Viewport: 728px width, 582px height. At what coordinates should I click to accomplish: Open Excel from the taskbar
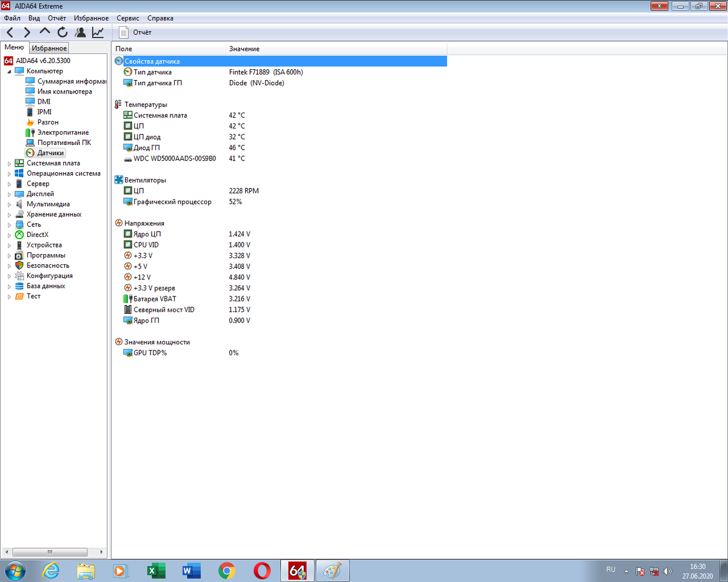[x=157, y=570]
